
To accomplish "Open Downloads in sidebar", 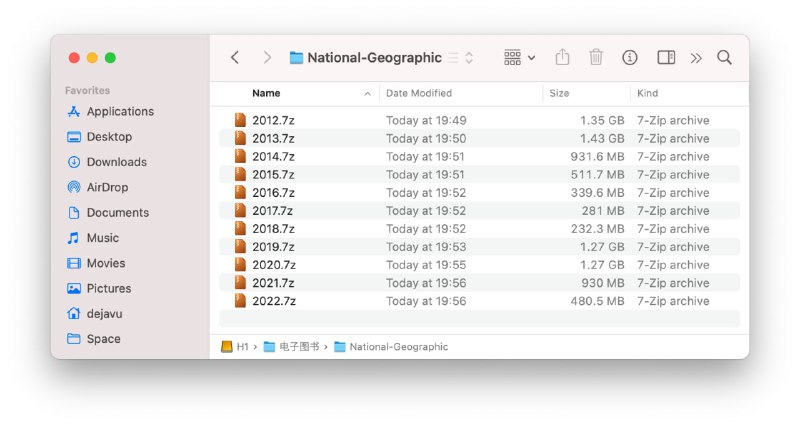I will pyautogui.click(x=107, y=162).
